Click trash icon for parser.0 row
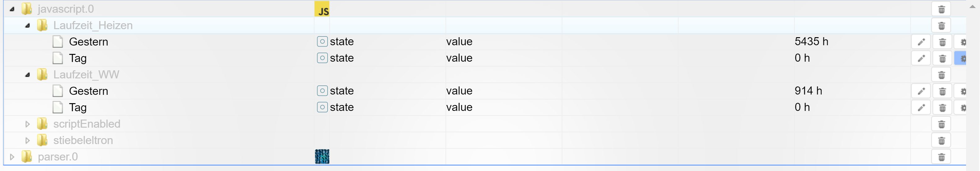The width and height of the screenshot is (980, 171). 941,157
